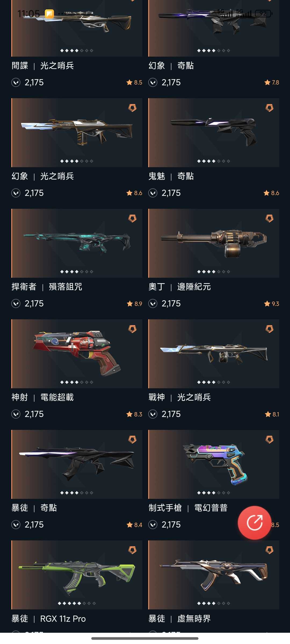
Task: Tap star rating 8.9 for 捍衛者 殞落詛咒
Action: pyautogui.click(x=135, y=304)
